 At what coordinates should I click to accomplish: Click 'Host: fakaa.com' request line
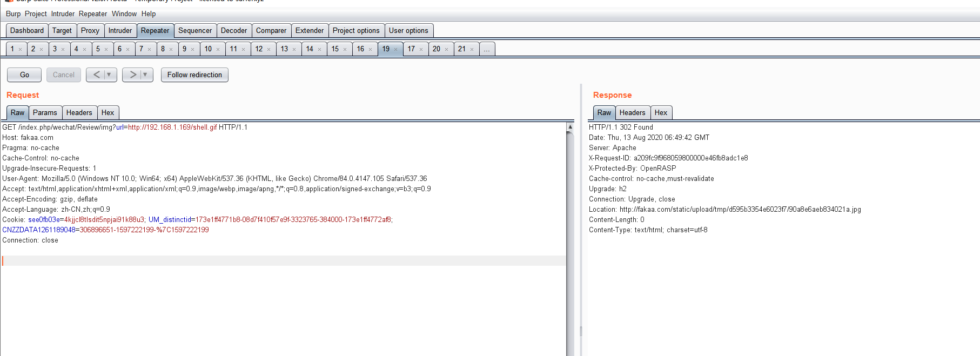click(x=28, y=138)
